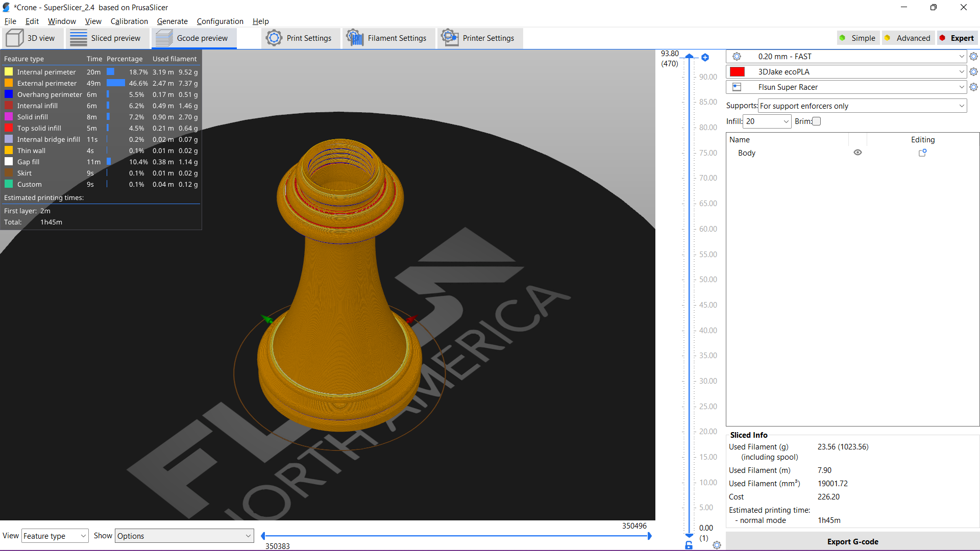The image size is (980, 551).
Task: Select the Body object row
Action: tap(852, 153)
